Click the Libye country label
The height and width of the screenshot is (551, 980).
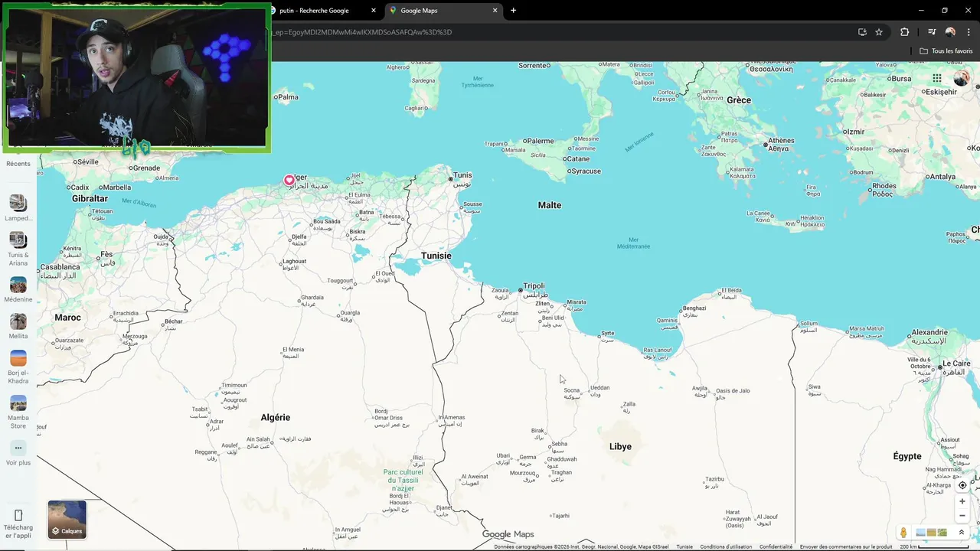click(620, 447)
